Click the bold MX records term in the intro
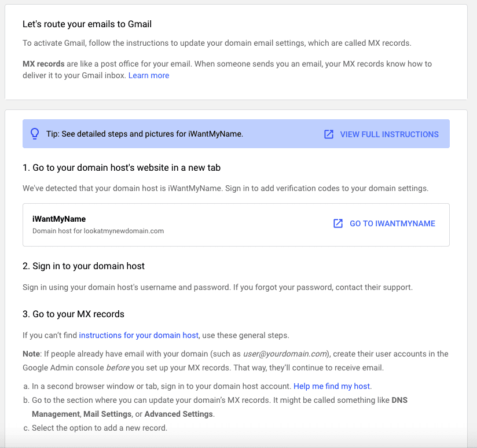 tap(43, 64)
